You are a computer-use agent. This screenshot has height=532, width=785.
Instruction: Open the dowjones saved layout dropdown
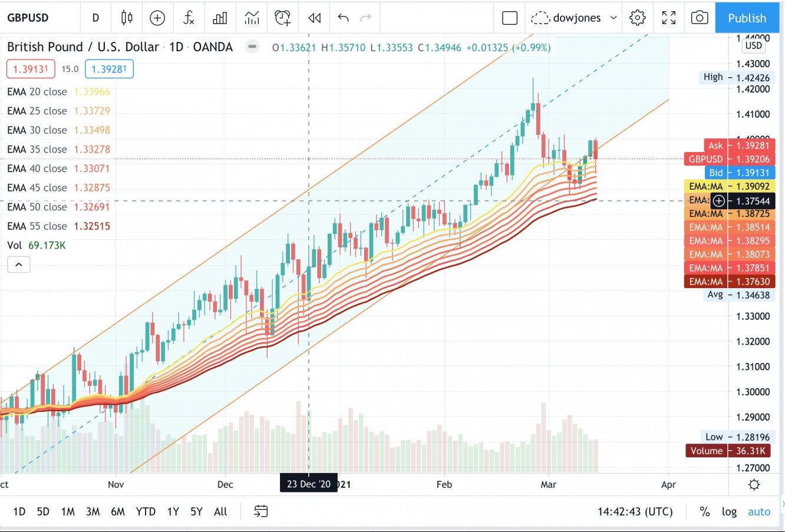tap(575, 18)
